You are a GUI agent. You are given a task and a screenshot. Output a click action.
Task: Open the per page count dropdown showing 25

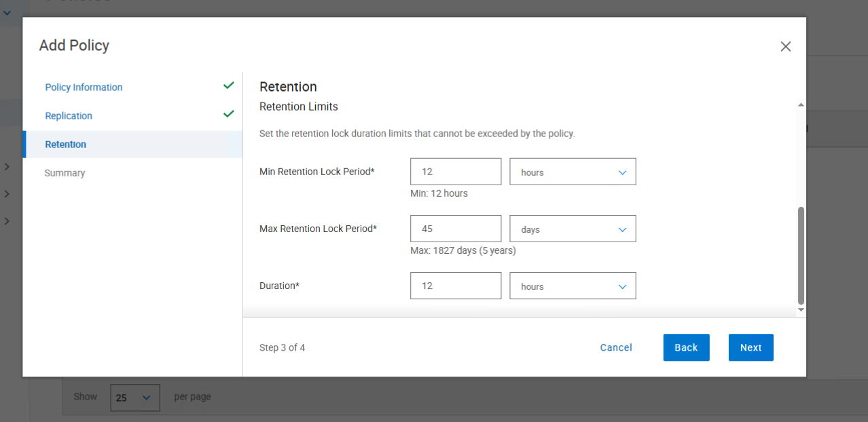pos(135,398)
